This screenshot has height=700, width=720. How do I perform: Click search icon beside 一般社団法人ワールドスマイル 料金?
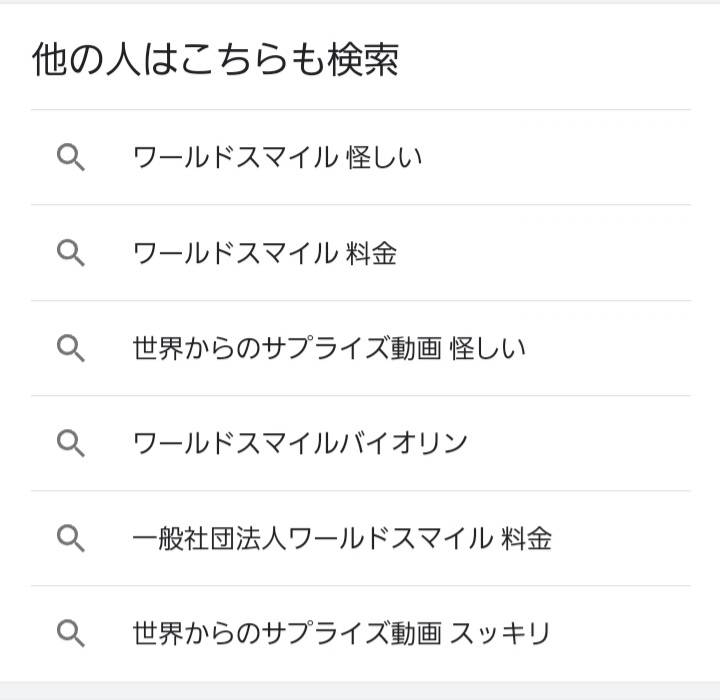coord(70,538)
